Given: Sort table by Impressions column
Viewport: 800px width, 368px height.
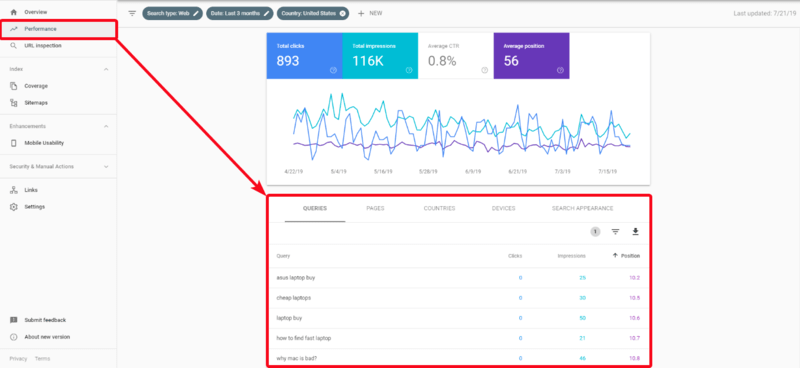Looking at the screenshot, I should [571, 256].
